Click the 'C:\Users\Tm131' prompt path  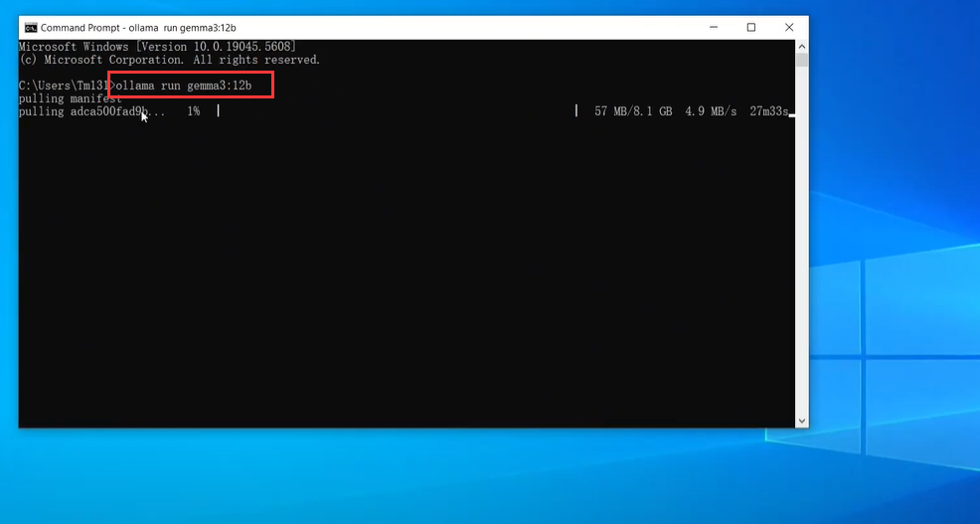[x=65, y=86]
